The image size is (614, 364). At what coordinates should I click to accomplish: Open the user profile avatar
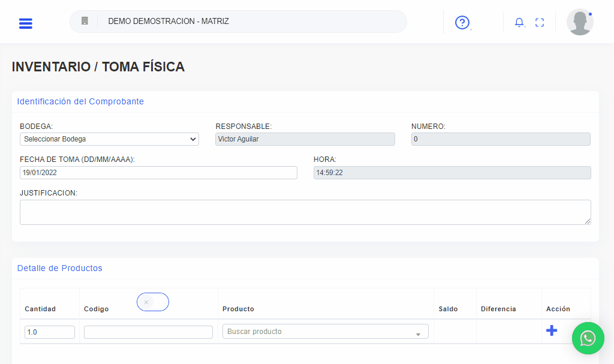click(580, 22)
